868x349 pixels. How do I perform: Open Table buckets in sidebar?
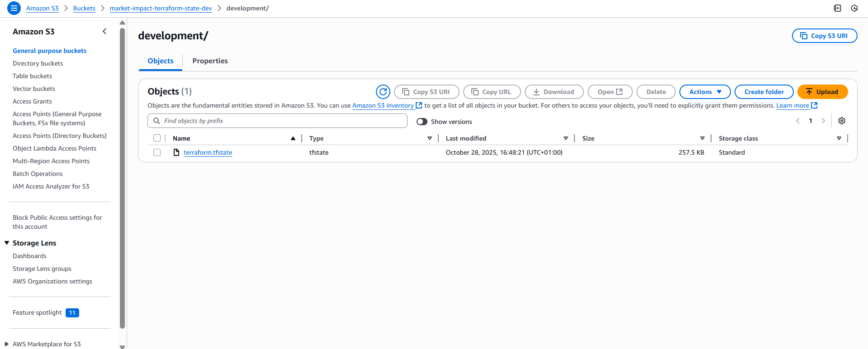point(32,76)
